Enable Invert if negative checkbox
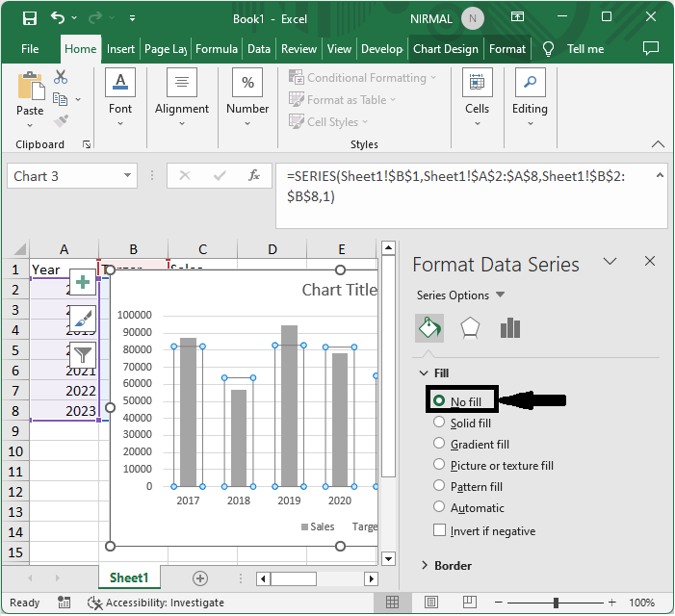Screen dimensions: 675x616 [440, 530]
